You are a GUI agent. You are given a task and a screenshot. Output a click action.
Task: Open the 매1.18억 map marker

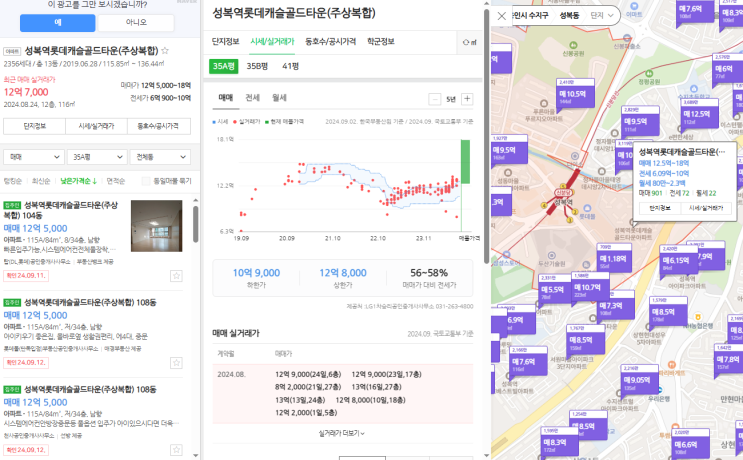pos(614,258)
